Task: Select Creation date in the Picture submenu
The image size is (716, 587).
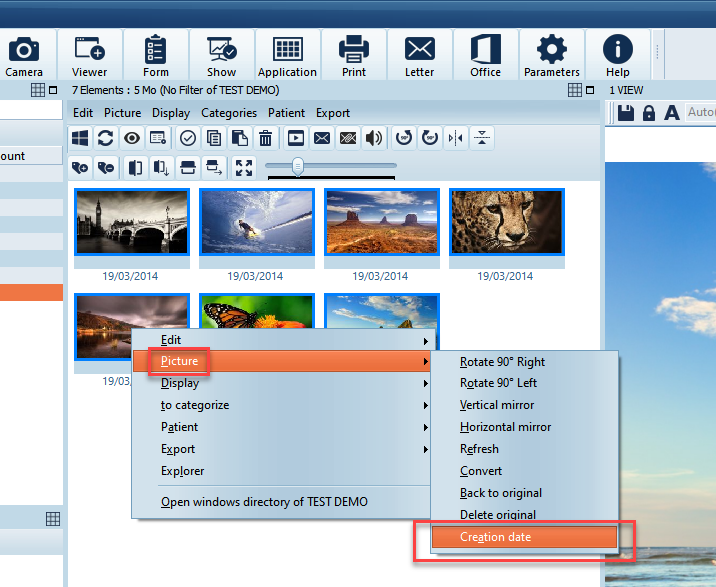Action: (x=495, y=537)
